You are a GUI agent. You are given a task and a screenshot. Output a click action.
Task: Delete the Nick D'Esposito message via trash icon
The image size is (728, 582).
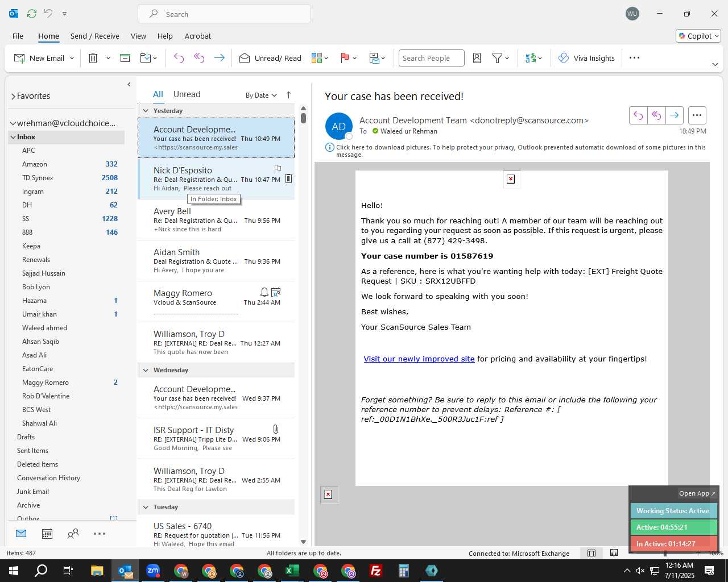[x=288, y=178]
